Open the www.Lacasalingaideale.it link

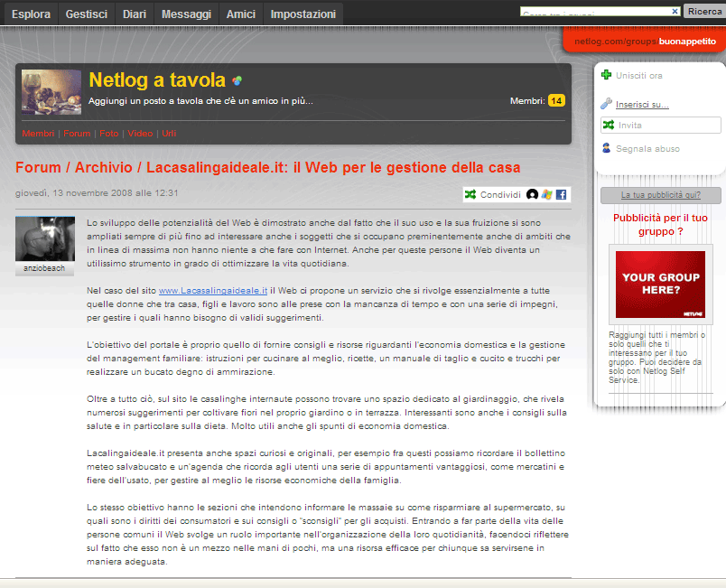[213, 290]
